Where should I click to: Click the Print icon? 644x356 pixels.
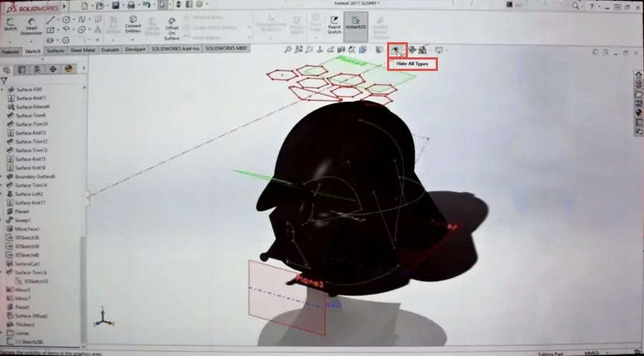pos(131,5)
